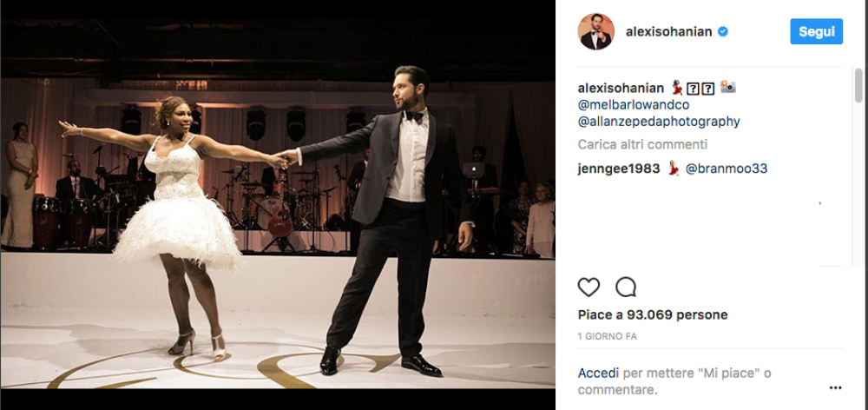Click the 1 GIORNO FA timestamp
Screen dimensions: 868x410
click(x=608, y=335)
